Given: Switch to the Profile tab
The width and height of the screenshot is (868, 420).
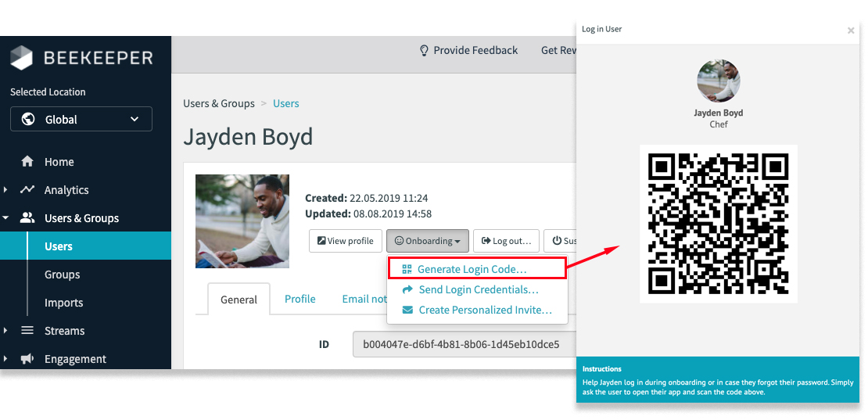Looking at the screenshot, I should point(299,299).
